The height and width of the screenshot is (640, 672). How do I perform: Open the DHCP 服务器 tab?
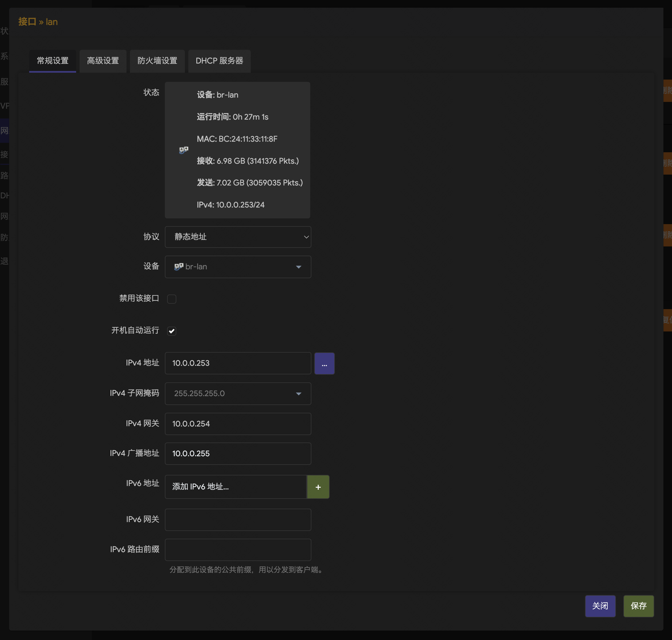[x=219, y=61]
